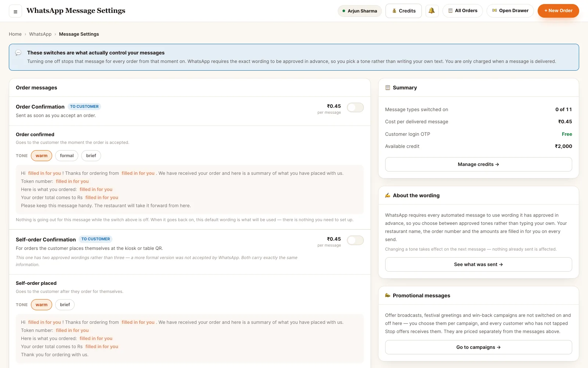
Task: Click 'Cost per delivered message' label
Action: [x=417, y=122]
